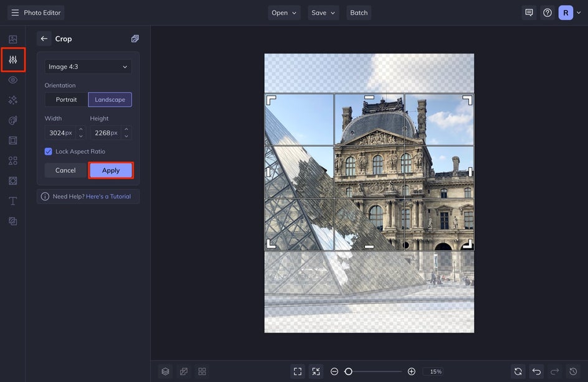Click the compare before/after icon
This screenshot has width=588, height=382.
pyautogui.click(x=184, y=371)
